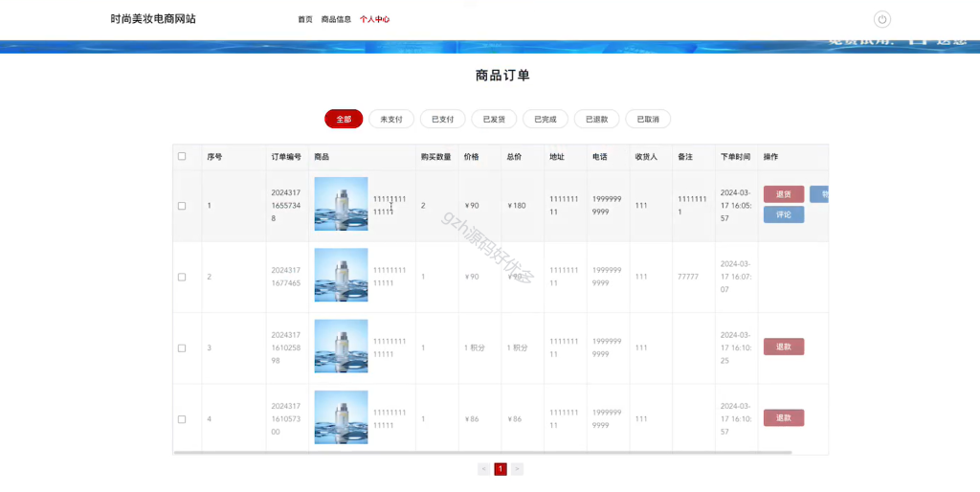This screenshot has height=492, width=980.
Task: Open product thumbnail in order 1
Action: tap(342, 204)
